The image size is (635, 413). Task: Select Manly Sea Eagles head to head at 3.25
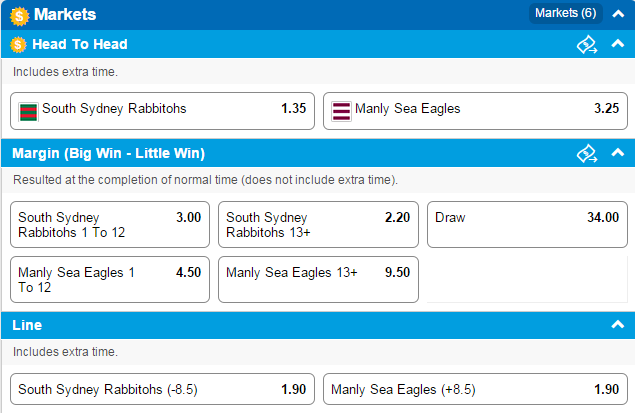coord(475,111)
